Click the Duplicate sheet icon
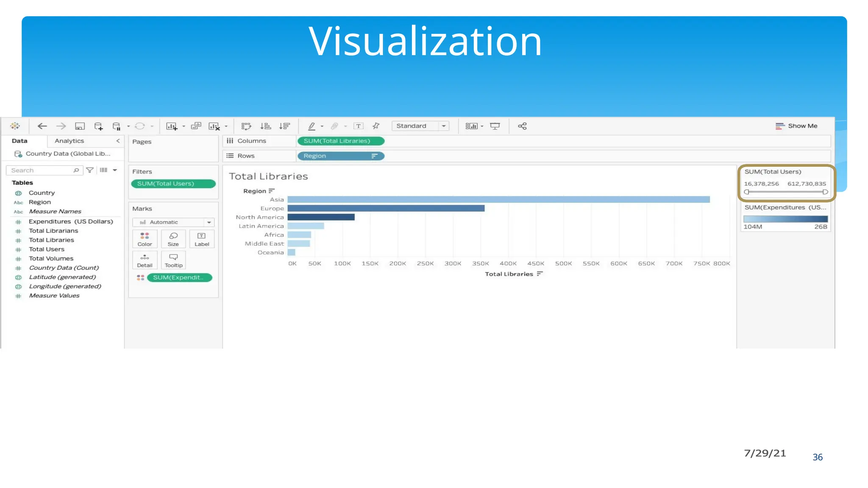The width and height of the screenshot is (868, 488). click(196, 126)
